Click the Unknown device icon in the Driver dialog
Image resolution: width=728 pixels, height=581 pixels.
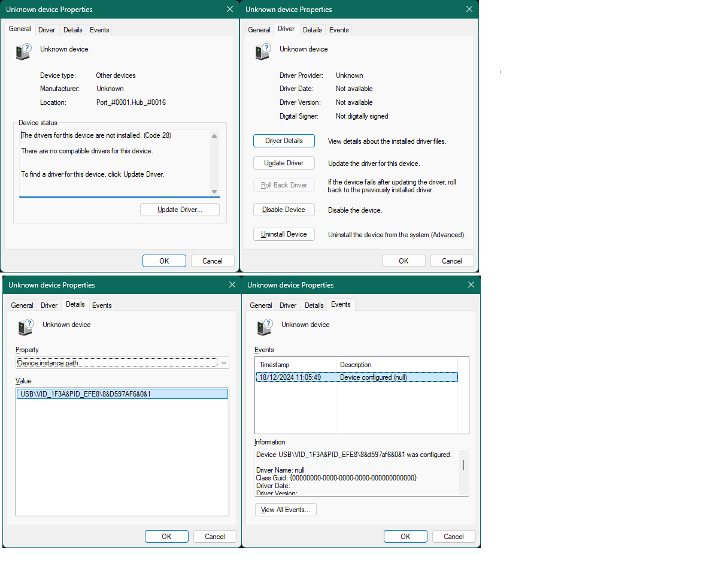[x=262, y=52]
